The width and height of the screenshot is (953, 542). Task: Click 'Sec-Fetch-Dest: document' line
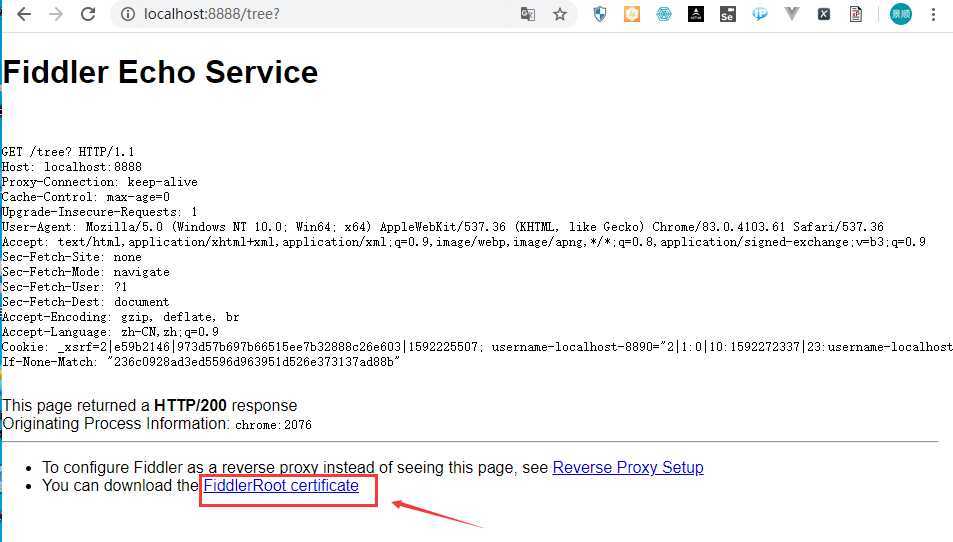coord(86,302)
